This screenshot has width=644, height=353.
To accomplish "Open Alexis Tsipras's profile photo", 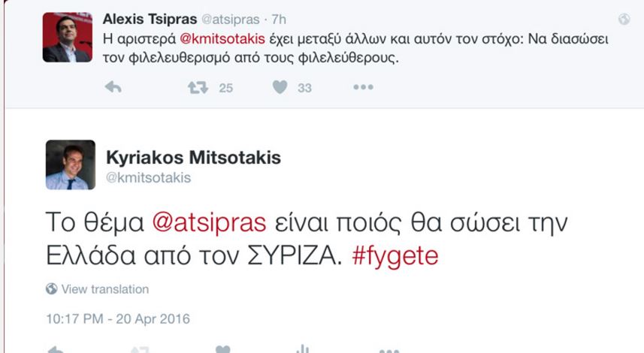I will tap(67, 38).
